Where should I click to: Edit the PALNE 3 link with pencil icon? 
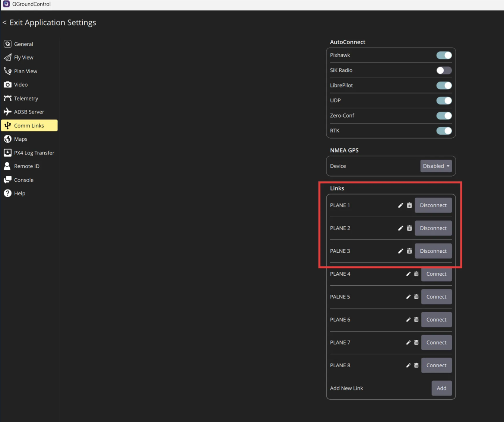400,251
